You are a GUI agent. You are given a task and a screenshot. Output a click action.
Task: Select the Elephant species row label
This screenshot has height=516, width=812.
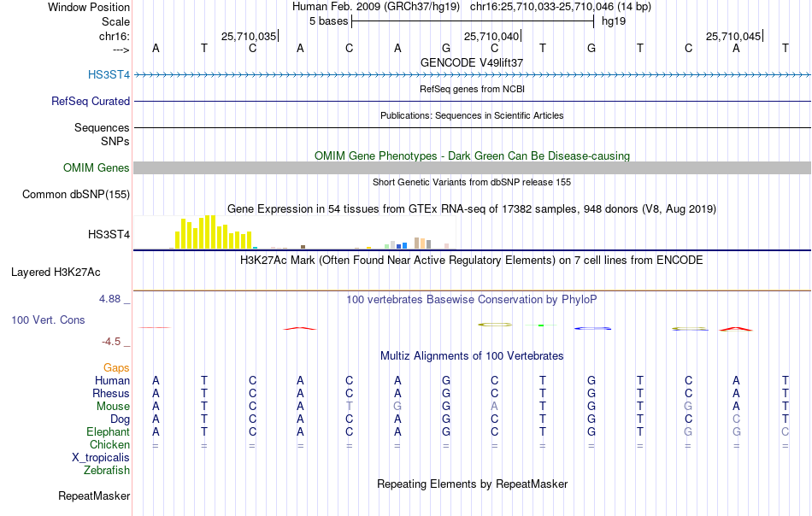pyautogui.click(x=108, y=431)
